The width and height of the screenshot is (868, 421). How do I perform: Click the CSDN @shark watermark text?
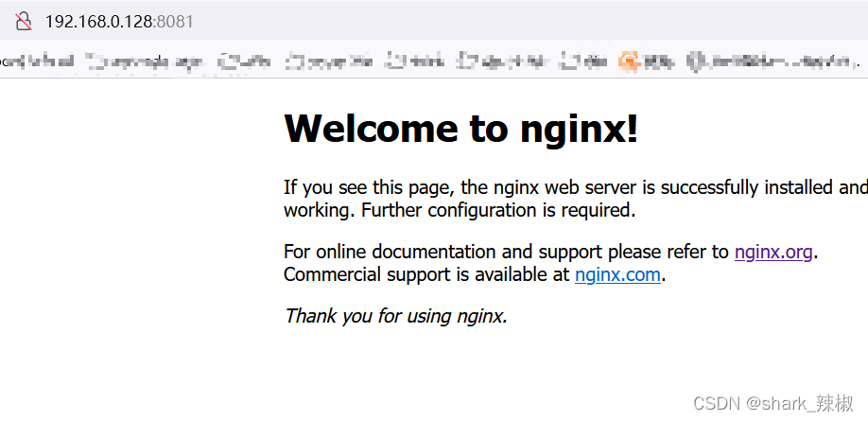[x=773, y=404]
